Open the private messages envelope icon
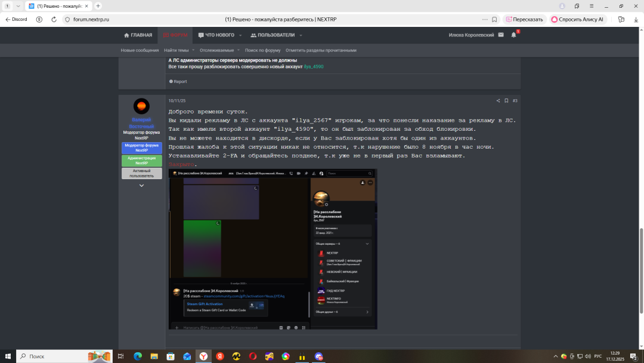 (501, 35)
